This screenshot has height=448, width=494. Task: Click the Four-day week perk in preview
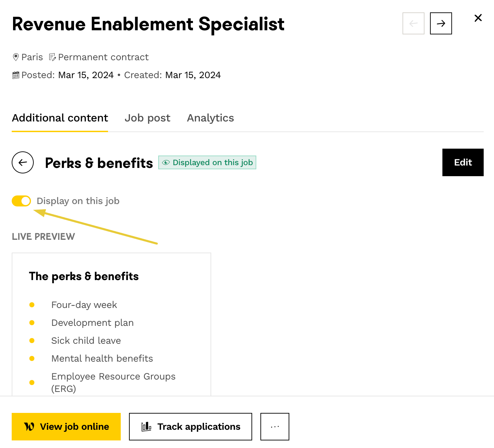(x=84, y=305)
